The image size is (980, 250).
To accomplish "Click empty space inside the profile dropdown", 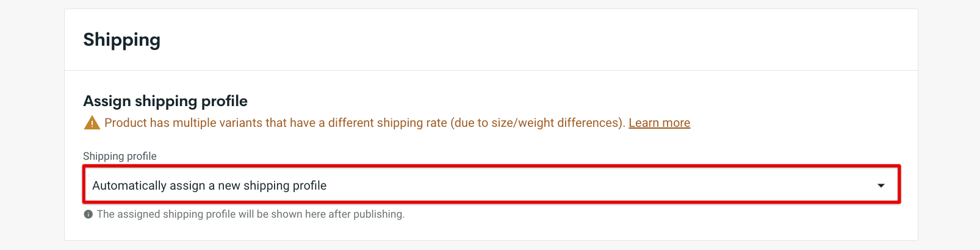I will 598,185.
